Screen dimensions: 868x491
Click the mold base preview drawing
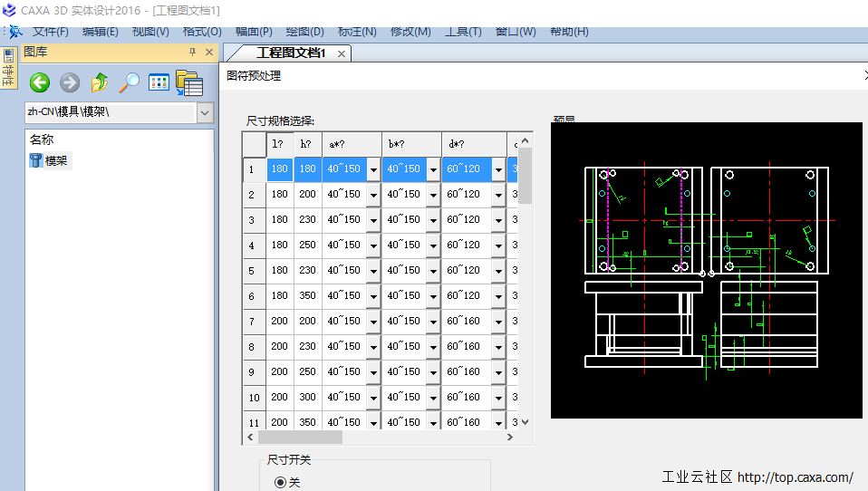pos(707,270)
